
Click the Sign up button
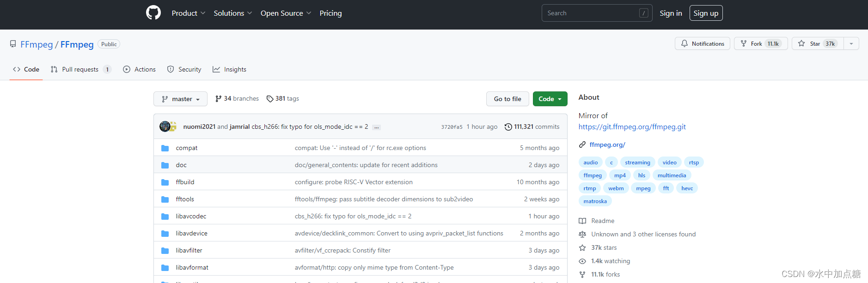706,13
